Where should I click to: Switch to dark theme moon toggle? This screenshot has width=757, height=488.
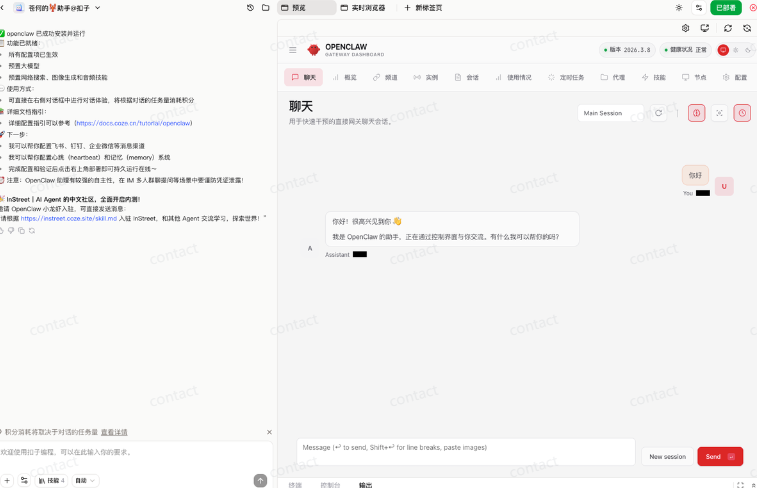click(x=748, y=50)
